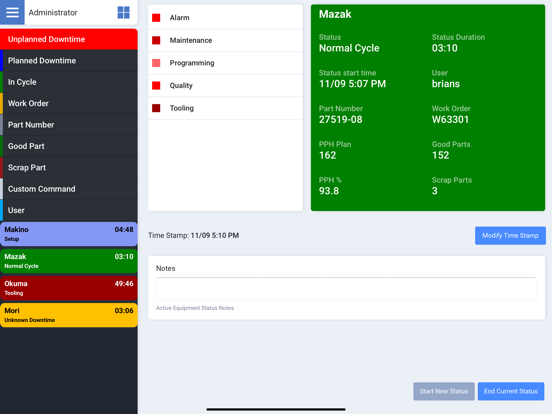Click the Mazak status panel title
The width and height of the screenshot is (552, 414).
pyautogui.click(x=335, y=14)
